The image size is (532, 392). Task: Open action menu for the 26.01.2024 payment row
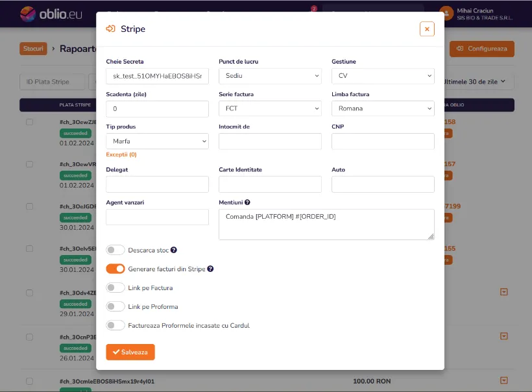click(504, 336)
